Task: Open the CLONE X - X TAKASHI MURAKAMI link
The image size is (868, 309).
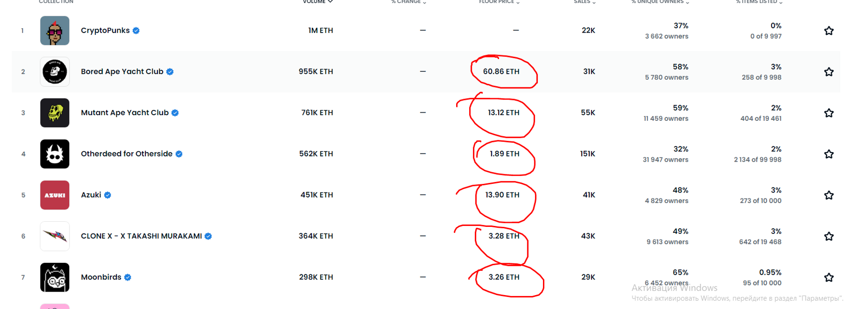Action: [141, 236]
